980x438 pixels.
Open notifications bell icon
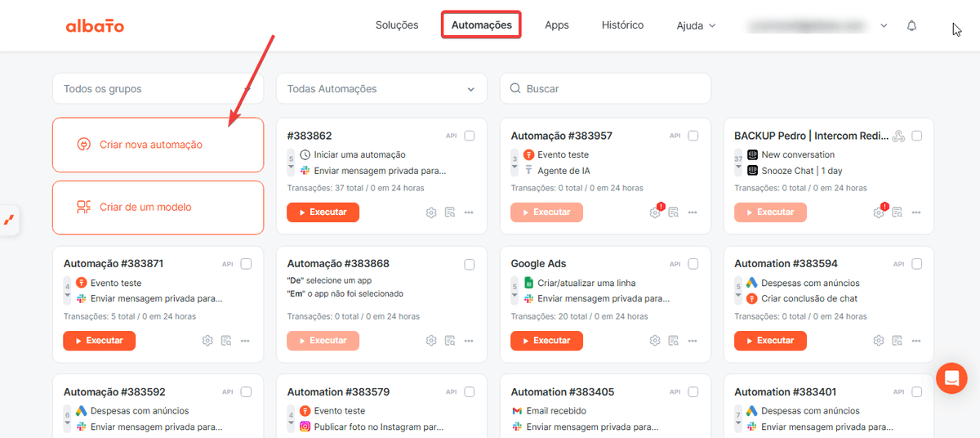coord(912,26)
